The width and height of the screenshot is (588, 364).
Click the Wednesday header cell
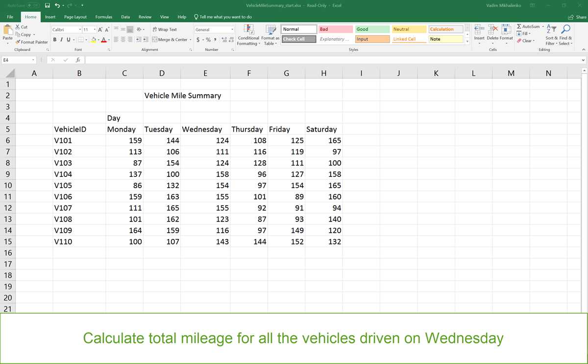pos(205,129)
